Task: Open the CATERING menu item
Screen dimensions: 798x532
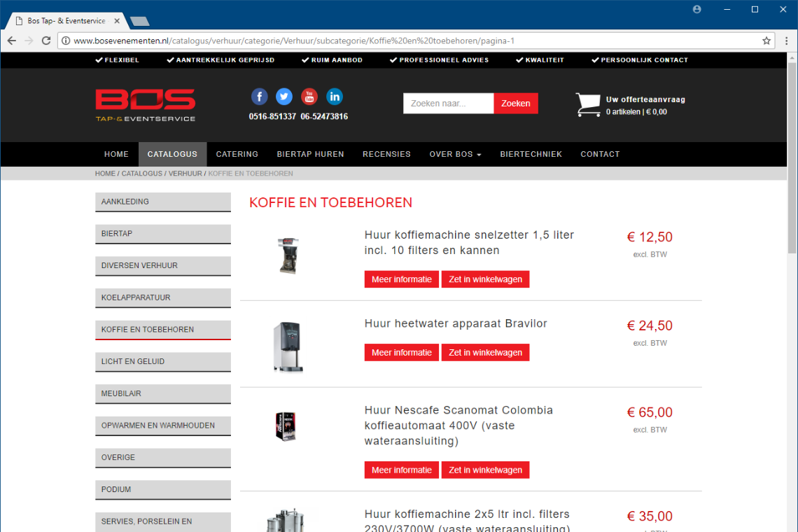Action: pyautogui.click(x=237, y=154)
